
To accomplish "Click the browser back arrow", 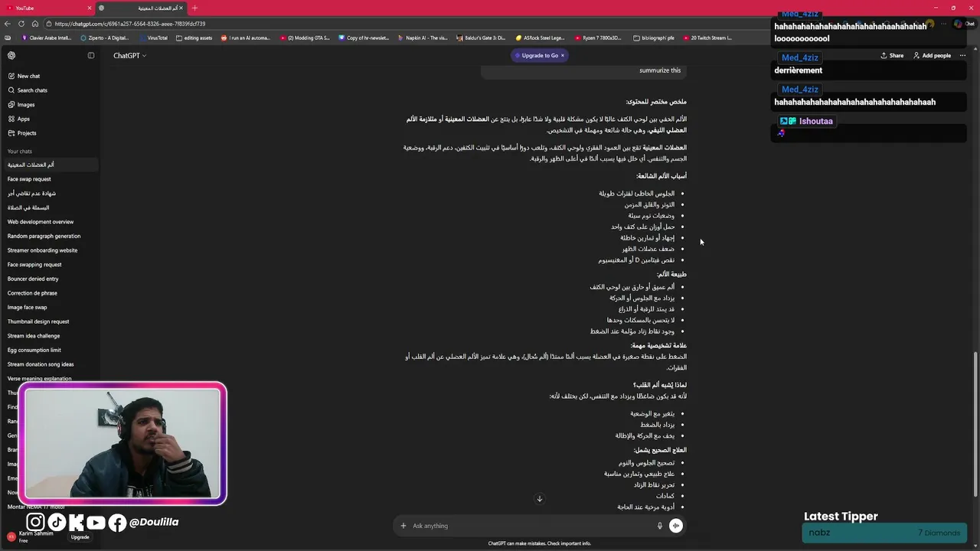I will [x=8, y=24].
